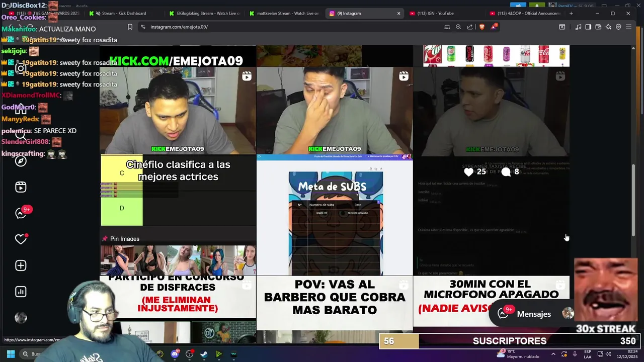
Task: Open the Brave Wallet icon
Action: [598, 27]
